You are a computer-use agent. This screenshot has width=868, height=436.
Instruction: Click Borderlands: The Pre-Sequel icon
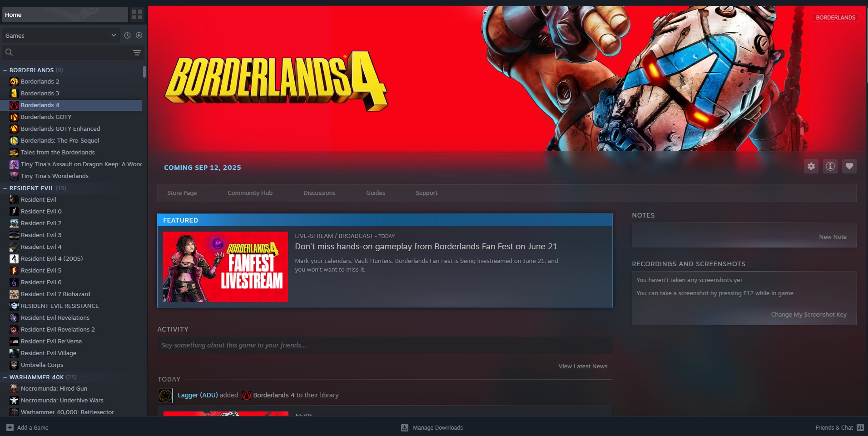tap(14, 141)
